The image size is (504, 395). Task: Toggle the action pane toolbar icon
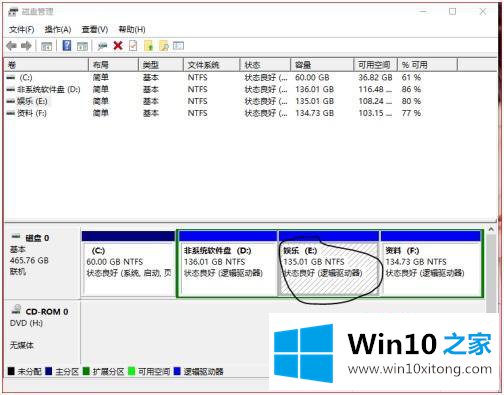82,46
